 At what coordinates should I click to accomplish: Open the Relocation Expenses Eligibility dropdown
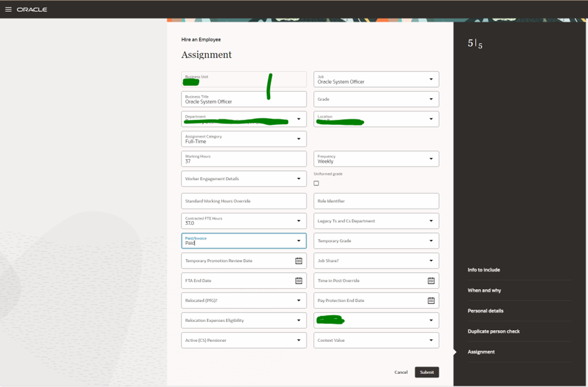[x=299, y=320]
